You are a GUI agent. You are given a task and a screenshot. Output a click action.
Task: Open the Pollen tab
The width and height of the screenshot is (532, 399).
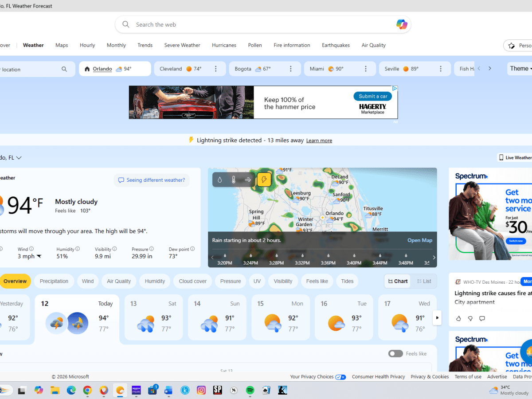(255, 45)
